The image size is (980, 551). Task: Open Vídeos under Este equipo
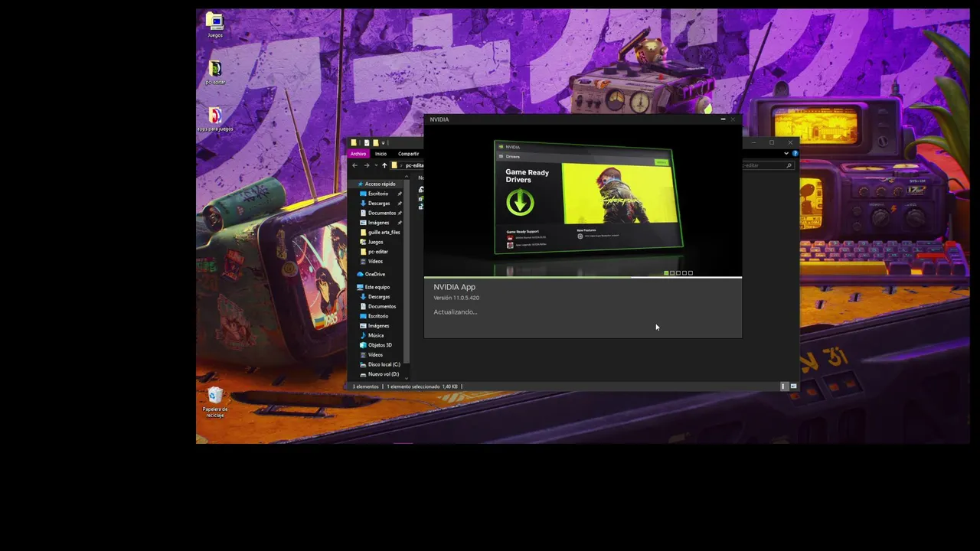(375, 355)
